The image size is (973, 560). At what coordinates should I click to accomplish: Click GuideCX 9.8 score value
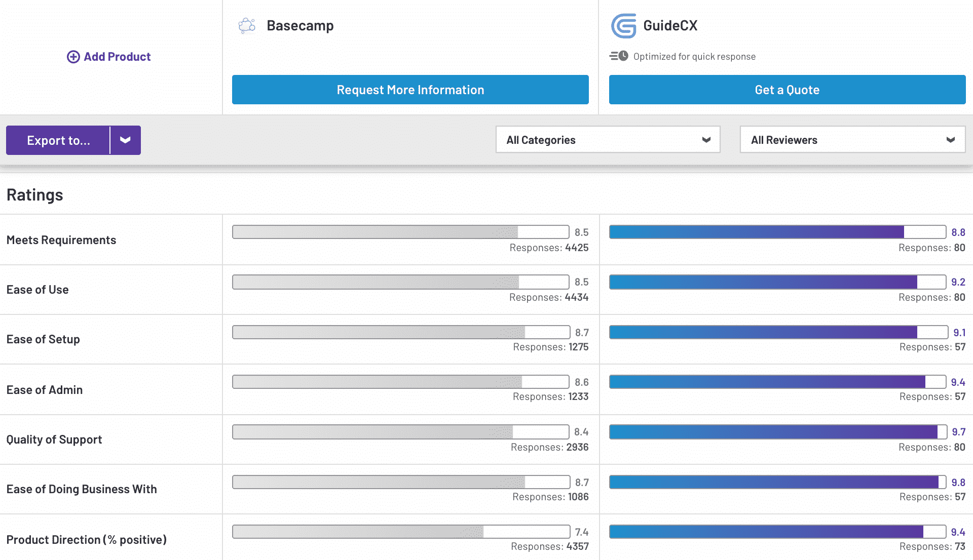pos(958,483)
